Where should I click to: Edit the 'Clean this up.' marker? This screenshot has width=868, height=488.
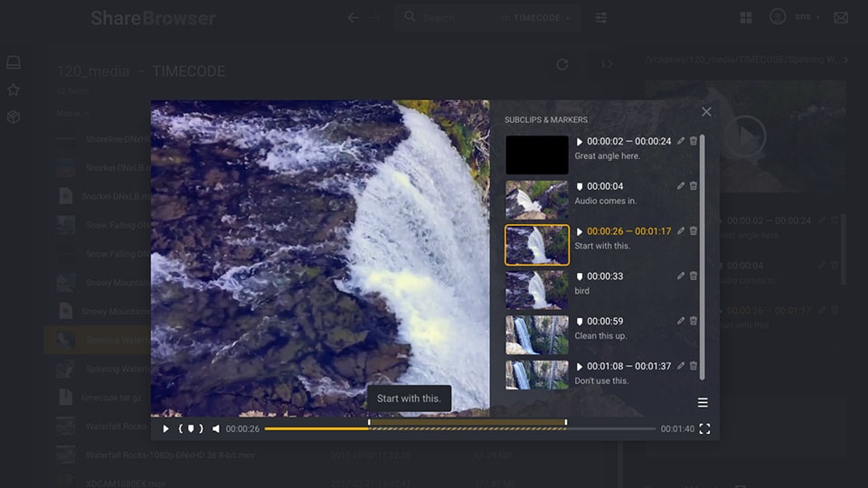(681, 321)
